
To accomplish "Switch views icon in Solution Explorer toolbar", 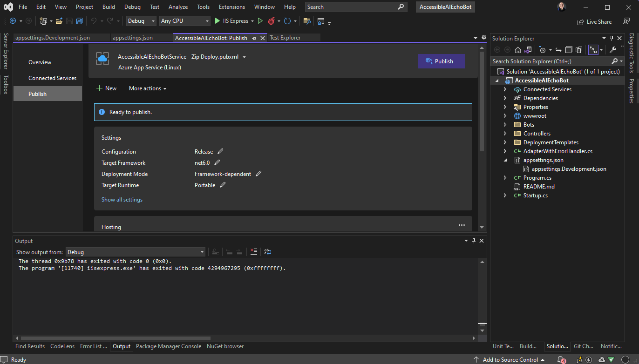I will coord(528,50).
